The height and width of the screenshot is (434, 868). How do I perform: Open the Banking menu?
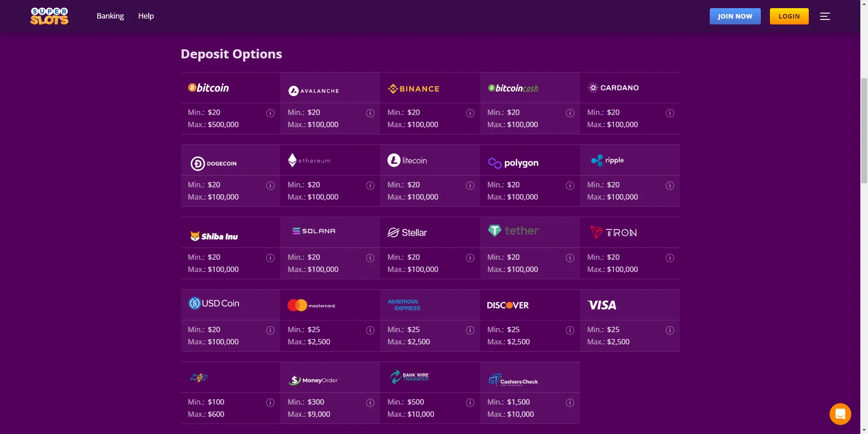(x=110, y=16)
